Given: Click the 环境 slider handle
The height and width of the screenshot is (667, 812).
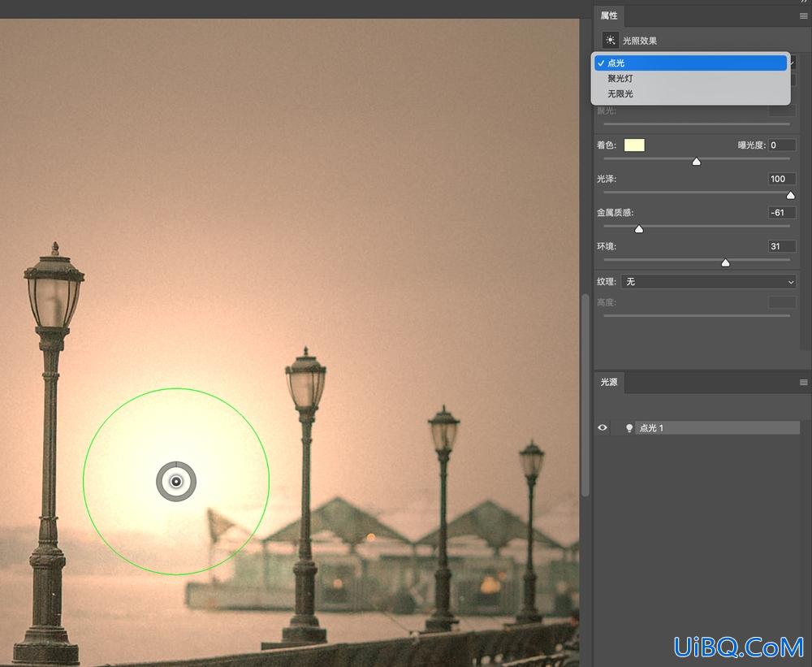Looking at the screenshot, I should click(x=725, y=262).
